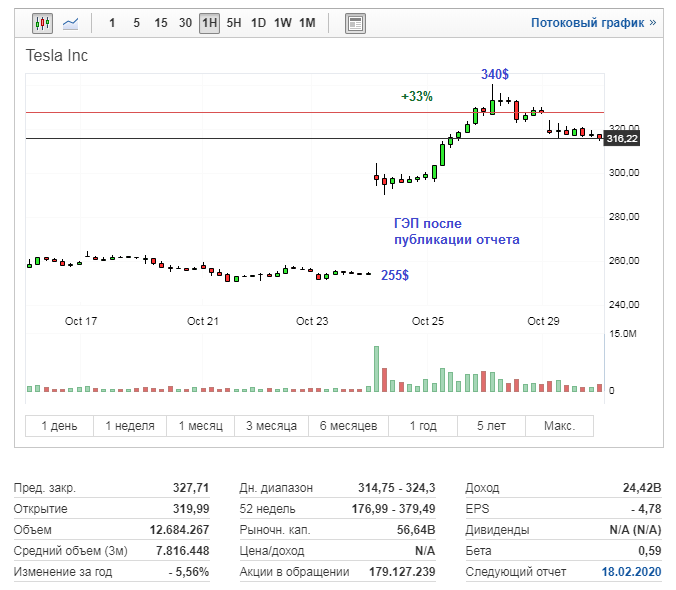Select the 1H interval button
The height and width of the screenshot is (590, 676).
coord(210,23)
